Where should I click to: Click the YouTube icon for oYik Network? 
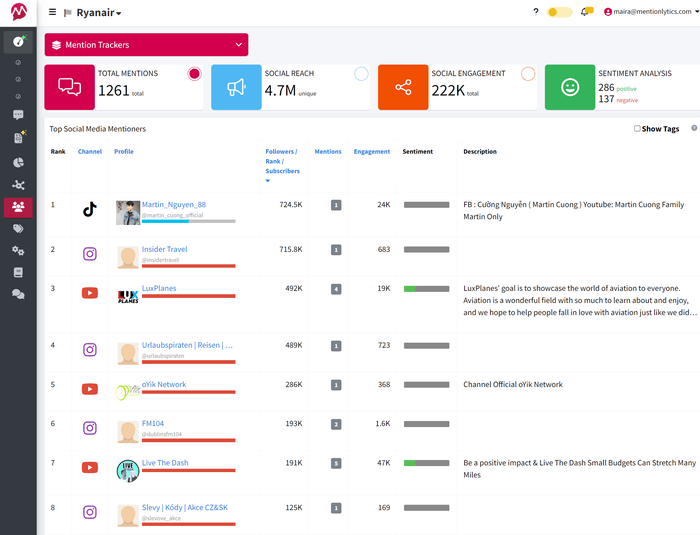(90, 389)
